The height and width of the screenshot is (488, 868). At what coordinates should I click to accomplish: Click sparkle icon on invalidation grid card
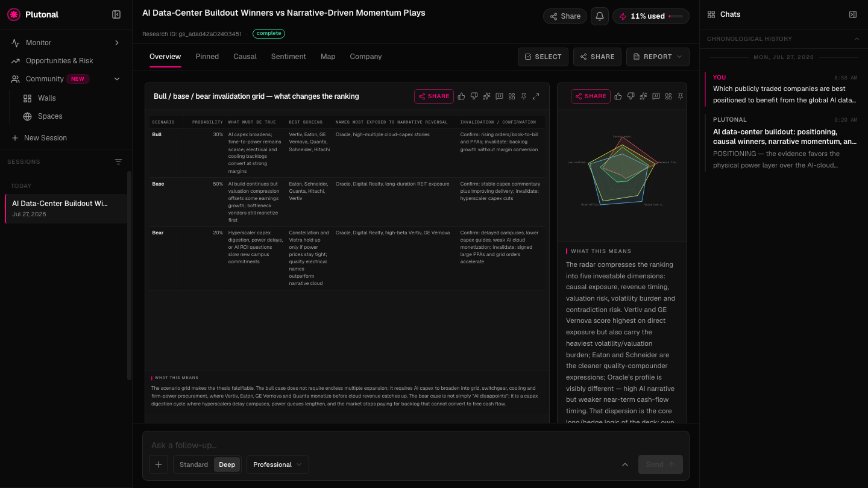tap(487, 96)
